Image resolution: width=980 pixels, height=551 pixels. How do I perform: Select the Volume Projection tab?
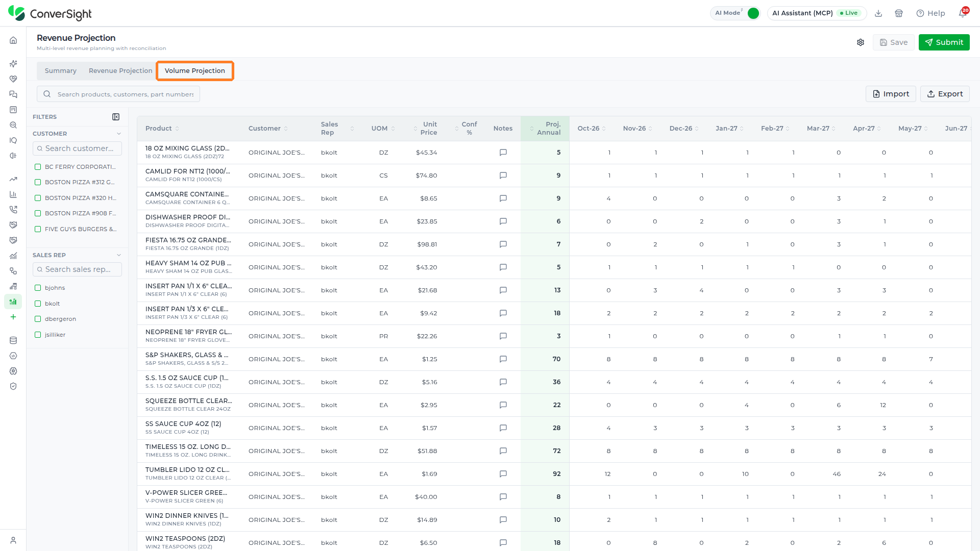pos(195,71)
